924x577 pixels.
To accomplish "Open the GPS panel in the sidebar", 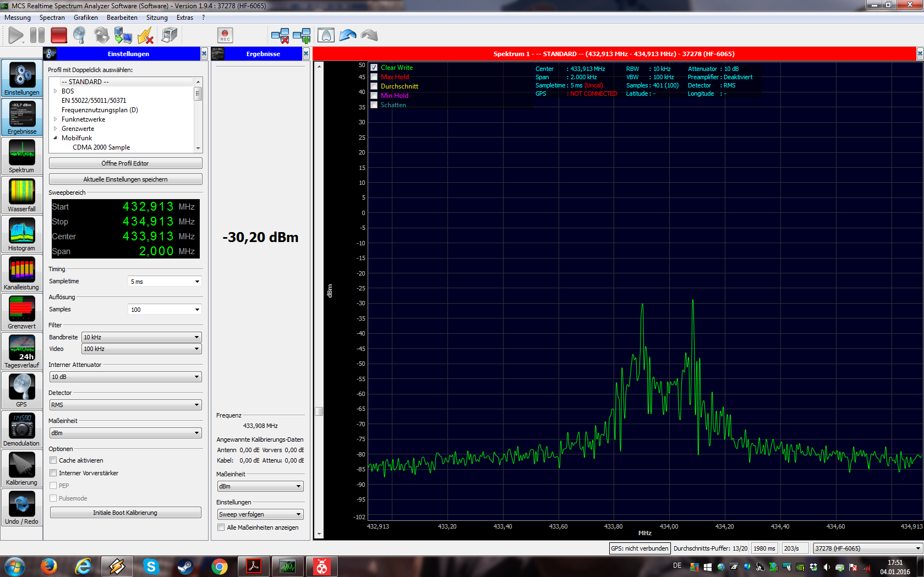I will [22, 391].
